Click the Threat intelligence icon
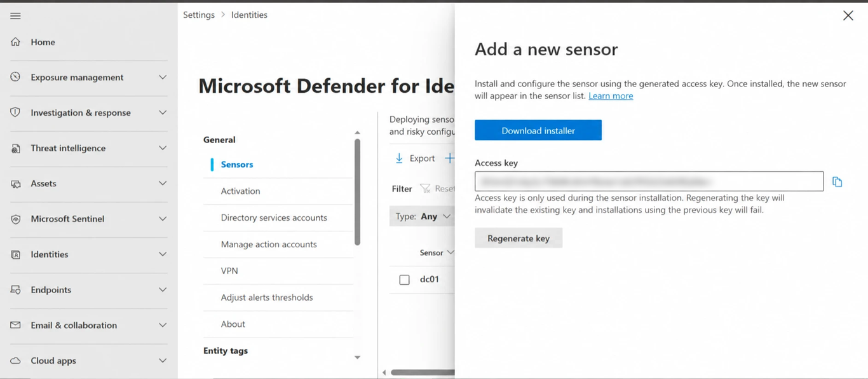Screen dimensions: 868x379 click(x=15, y=148)
